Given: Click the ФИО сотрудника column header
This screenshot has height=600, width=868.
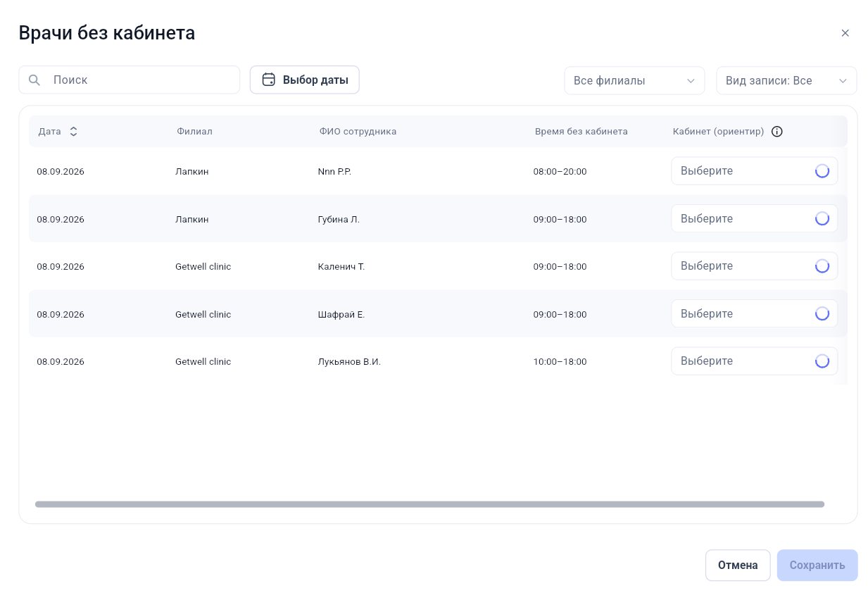Looking at the screenshot, I should pyautogui.click(x=358, y=132).
